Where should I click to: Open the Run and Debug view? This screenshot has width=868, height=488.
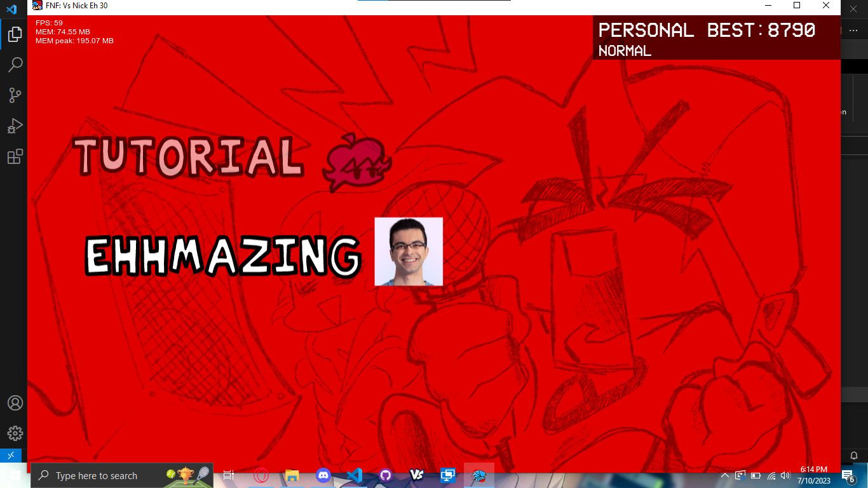(15, 126)
